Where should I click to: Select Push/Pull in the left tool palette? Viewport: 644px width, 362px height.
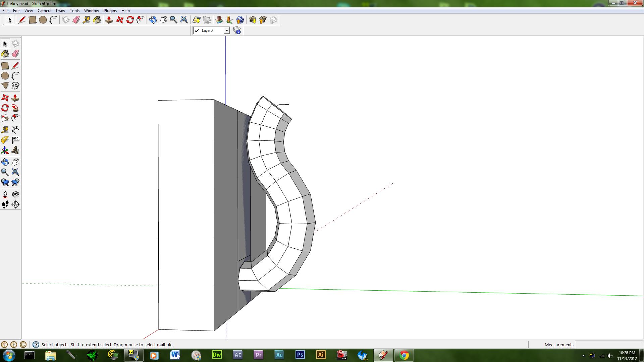click(x=15, y=98)
